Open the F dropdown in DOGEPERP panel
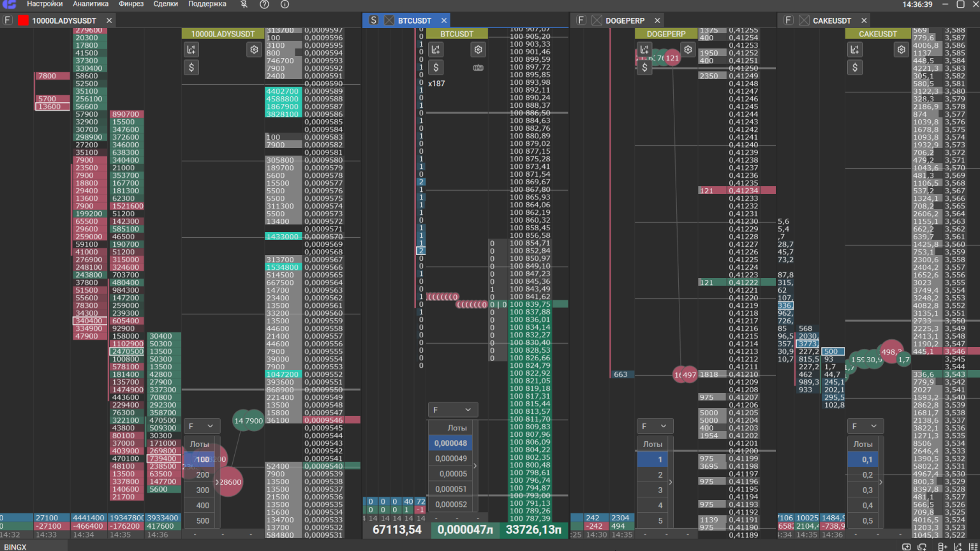 pyautogui.click(x=654, y=426)
